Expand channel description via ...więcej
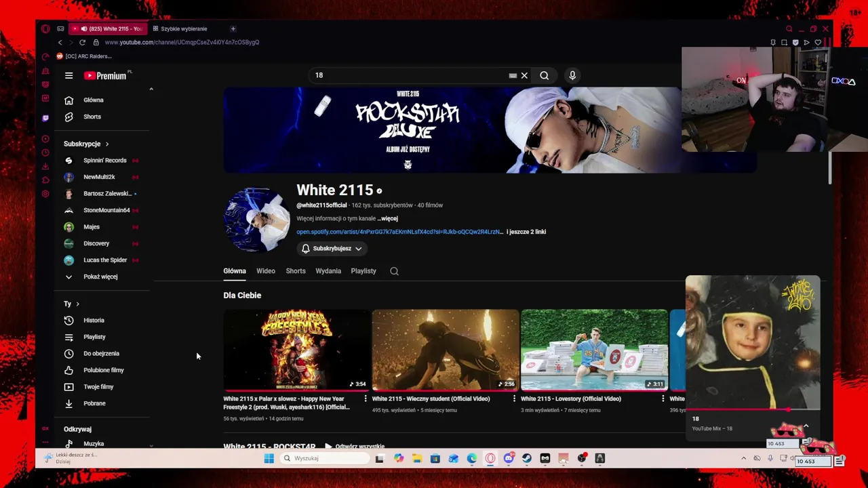868x488 pixels. coord(388,219)
